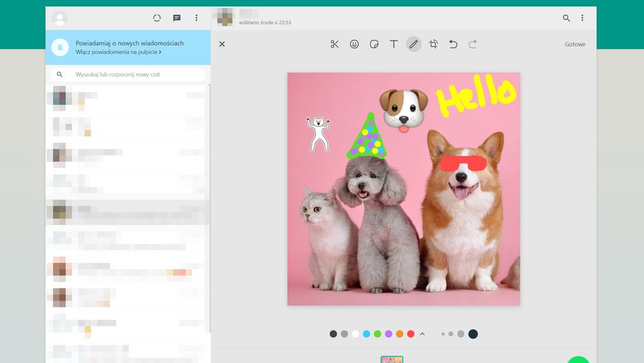Viewport: 644px width, 363px height.
Task: Select the crop and rotate tool
Action: click(433, 44)
